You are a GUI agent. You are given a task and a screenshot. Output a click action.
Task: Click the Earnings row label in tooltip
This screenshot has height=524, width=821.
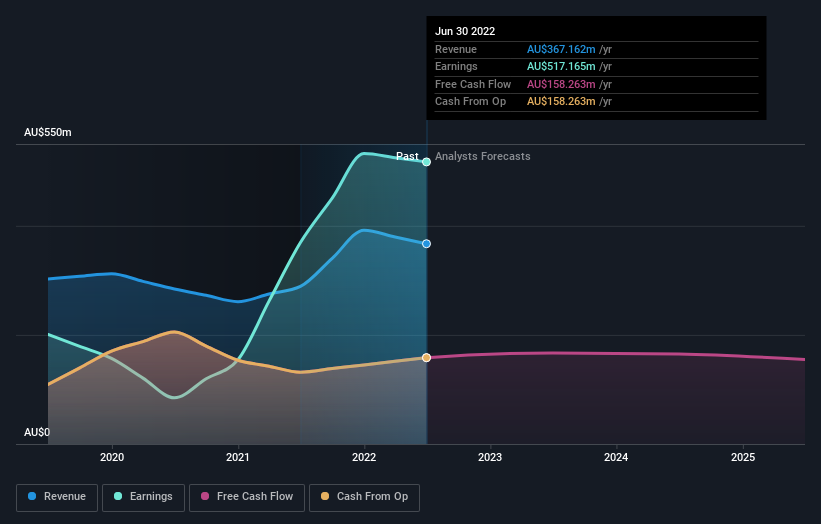[456, 66]
